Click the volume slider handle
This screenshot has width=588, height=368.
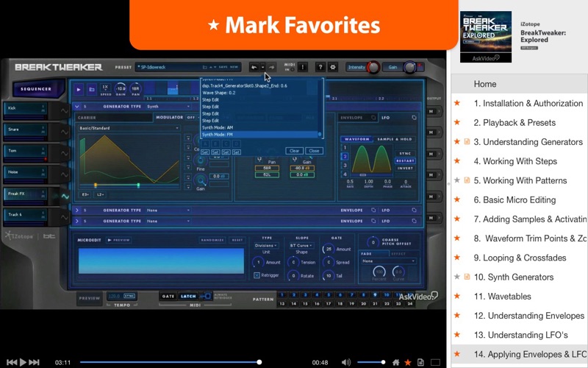383,362
